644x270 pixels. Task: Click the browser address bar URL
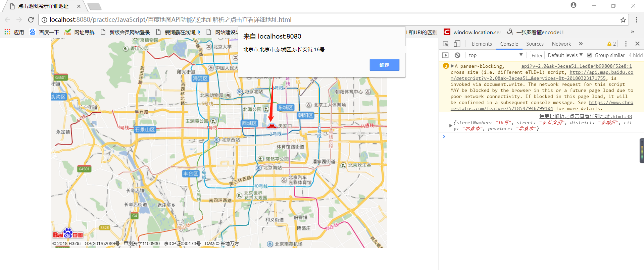tap(170, 20)
